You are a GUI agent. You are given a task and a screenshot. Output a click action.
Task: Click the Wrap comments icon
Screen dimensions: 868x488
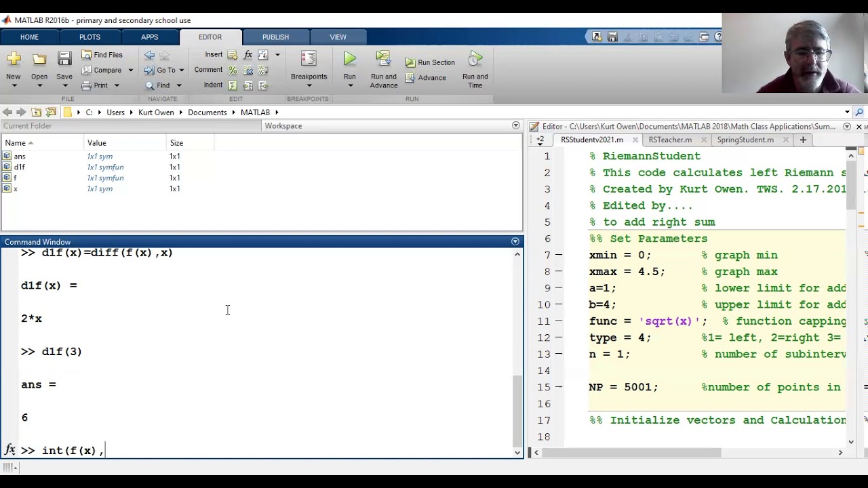click(x=263, y=70)
